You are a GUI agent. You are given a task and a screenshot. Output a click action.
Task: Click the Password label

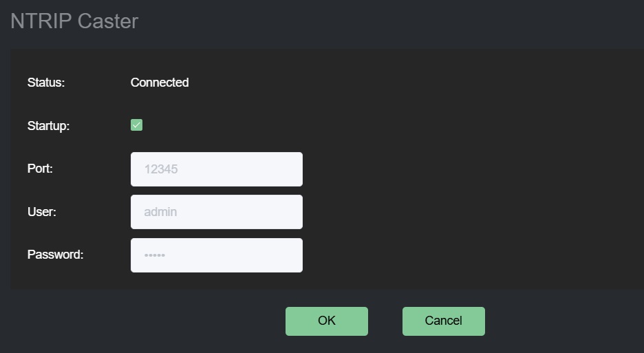pos(55,255)
